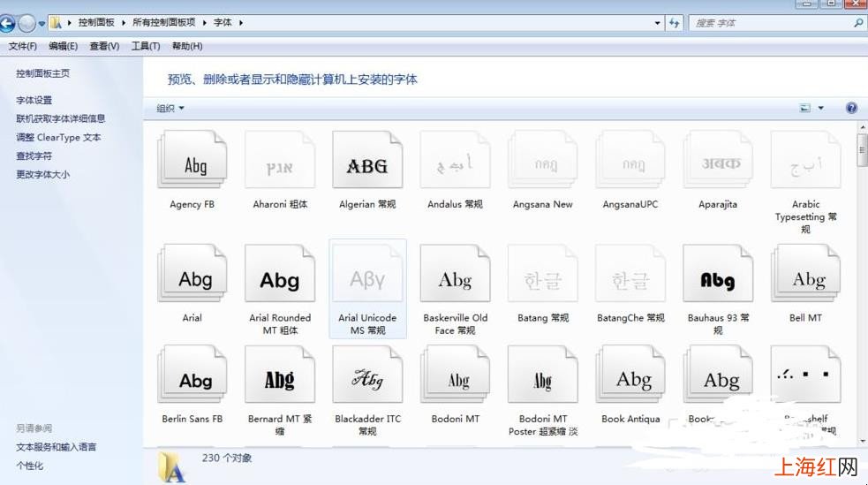This screenshot has width=868, height=485.
Task: Select the Aharoni font icon
Action: click(280, 159)
